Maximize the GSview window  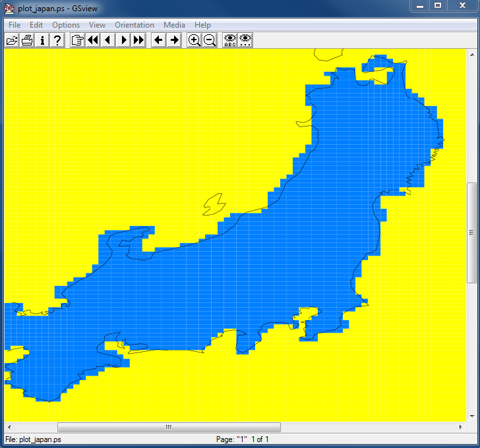[x=438, y=5]
